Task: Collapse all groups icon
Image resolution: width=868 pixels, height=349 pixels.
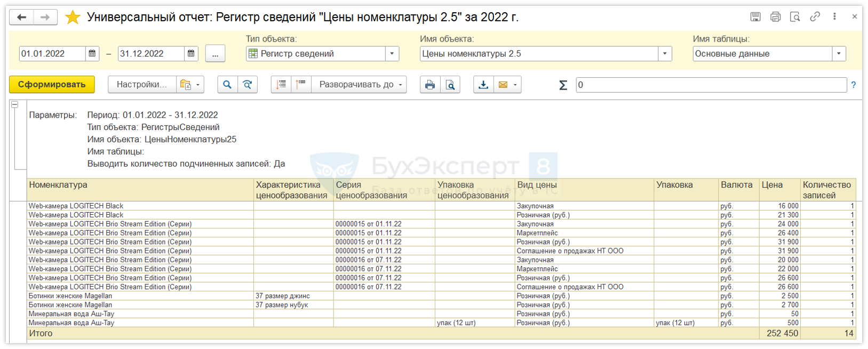Action: click(281, 85)
